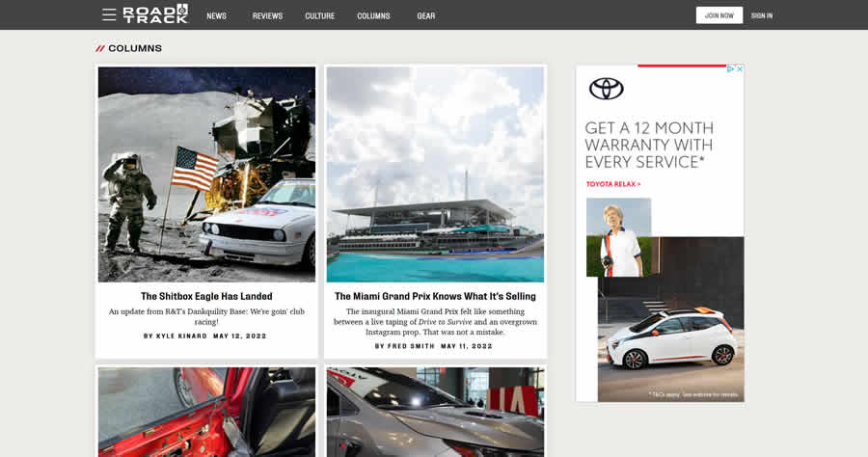Viewport: 868px width, 457px height.
Task: Click the Toyota logo in the ad
Action: pyautogui.click(x=607, y=89)
